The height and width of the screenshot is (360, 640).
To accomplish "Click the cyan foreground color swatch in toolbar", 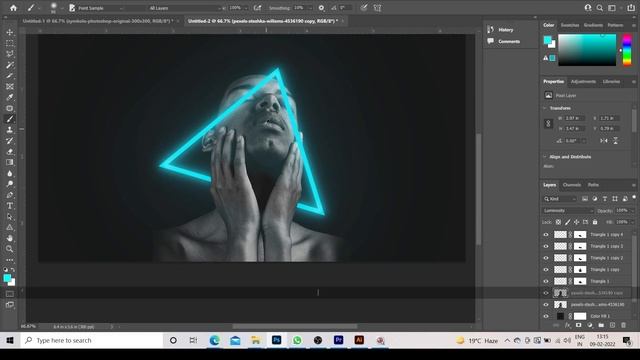I will click(7, 278).
